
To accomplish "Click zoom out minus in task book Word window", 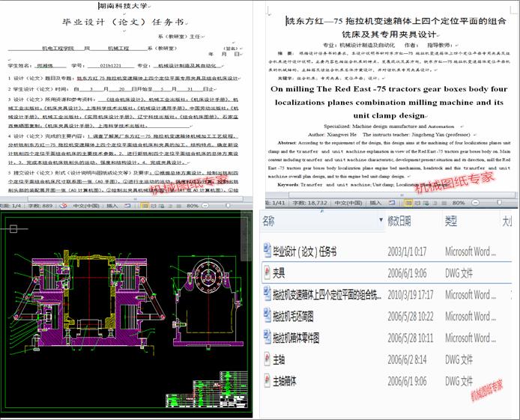I will [205, 206].
